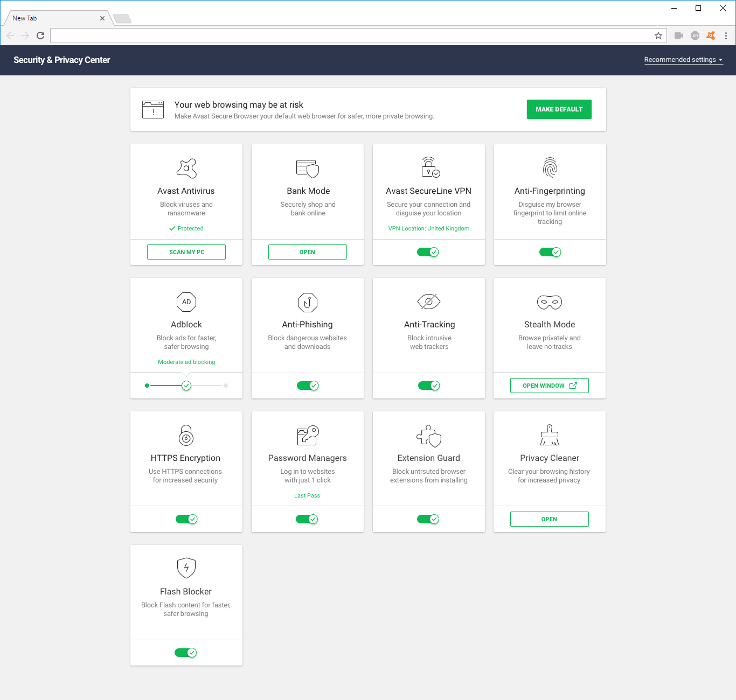Disable the Anti-Phishing switch
Image resolution: width=736 pixels, height=700 pixels.
[x=308, y=386]
